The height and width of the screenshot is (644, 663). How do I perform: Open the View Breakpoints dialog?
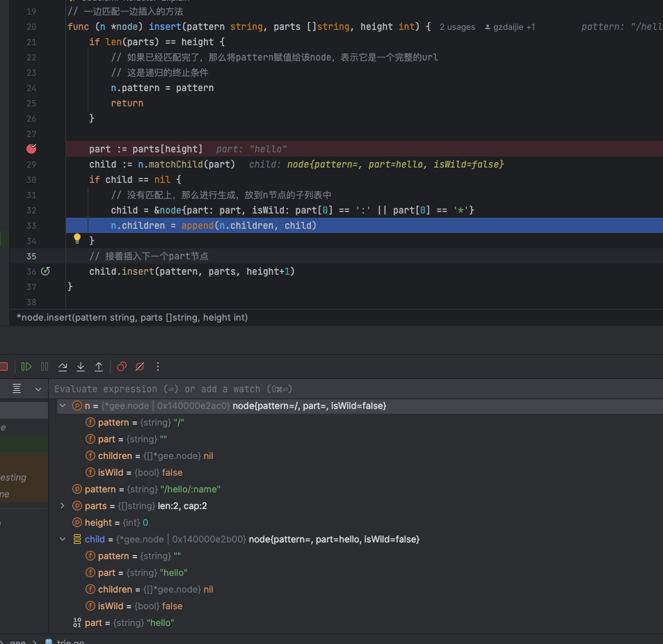[x=122, y=367]
